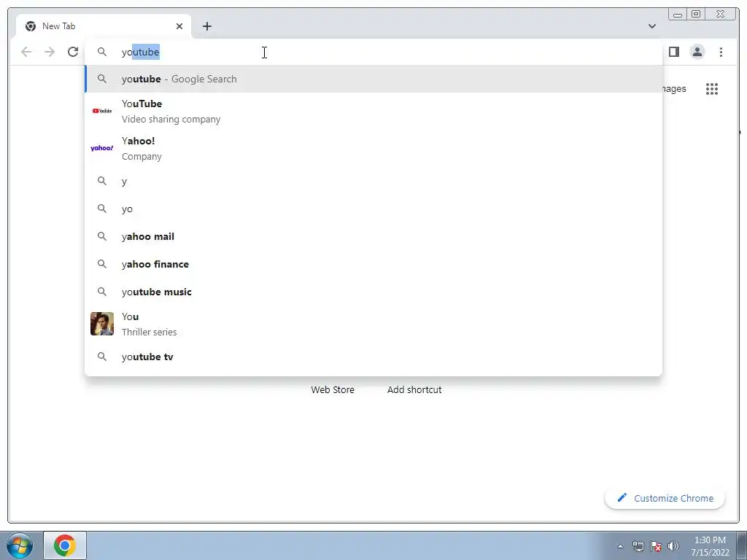Show hidden system tray icons
The width and height of the screenshot is (747, 560).
(620, 546)
